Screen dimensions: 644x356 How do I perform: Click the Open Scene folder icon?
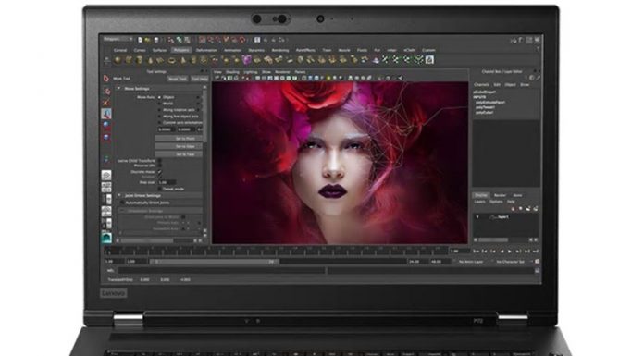pyautogui.click(x=147, y=40)
